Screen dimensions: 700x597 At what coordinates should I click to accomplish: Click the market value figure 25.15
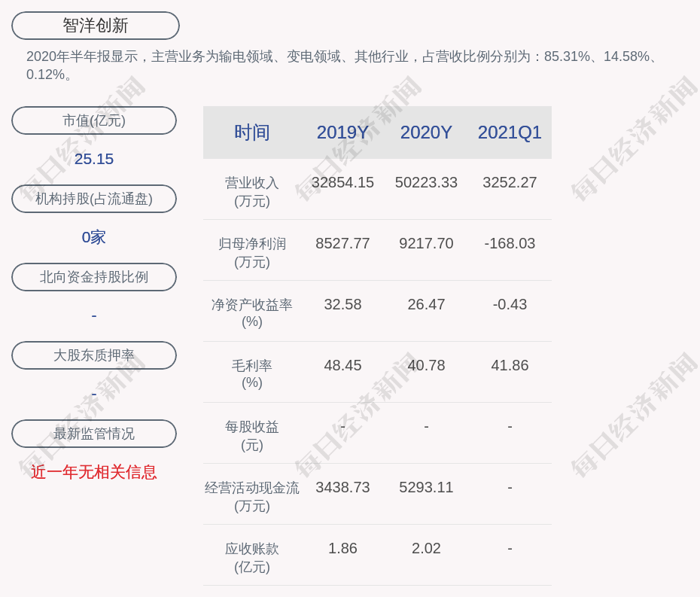click(94, 159)
